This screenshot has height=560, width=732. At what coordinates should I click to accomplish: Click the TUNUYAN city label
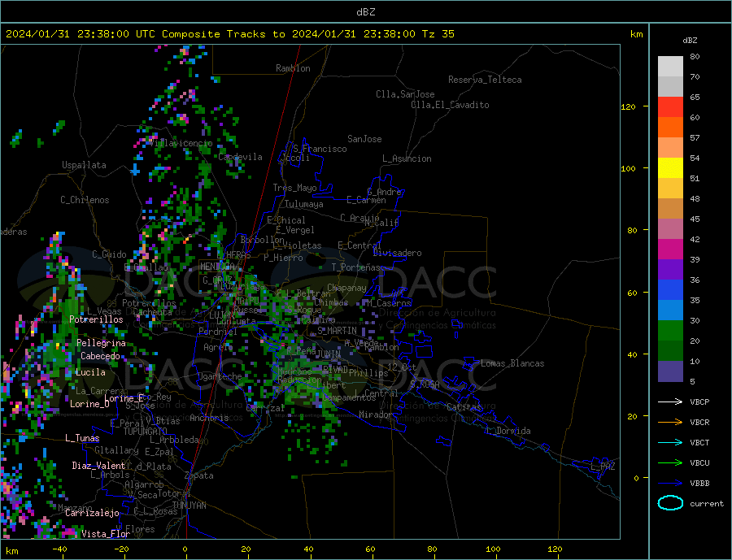point(189,506)
